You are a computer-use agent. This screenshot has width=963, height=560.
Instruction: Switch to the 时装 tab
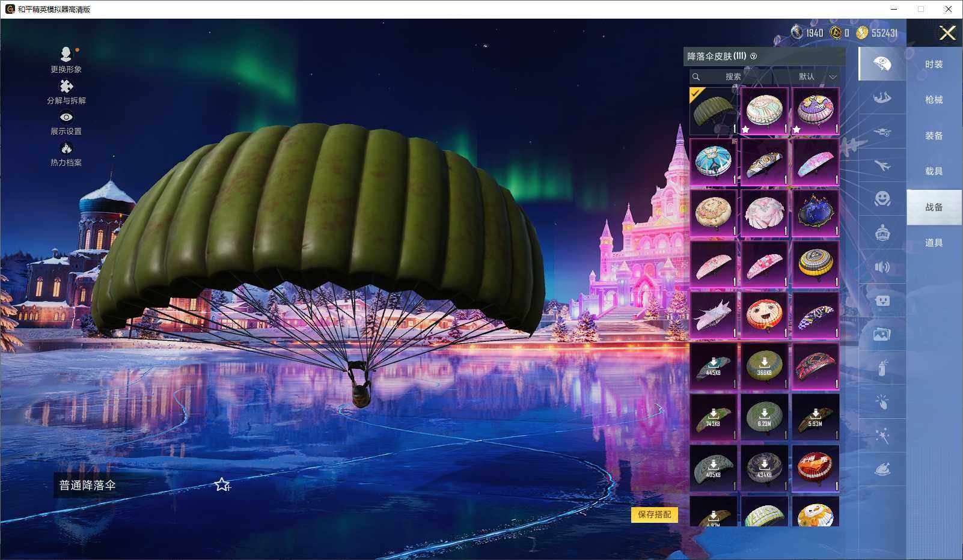(934, 64)
